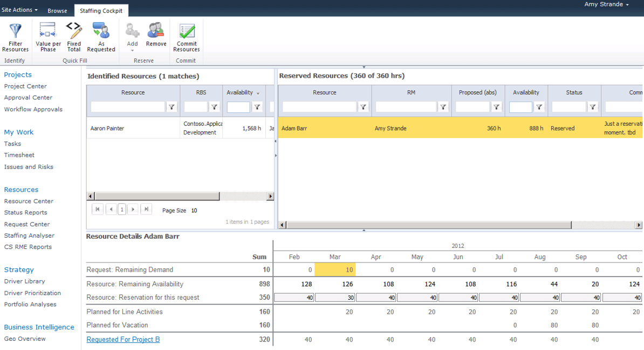This screenshot has height=350, width=644.
Task: Open Driver Library
Action: point(25,281)
